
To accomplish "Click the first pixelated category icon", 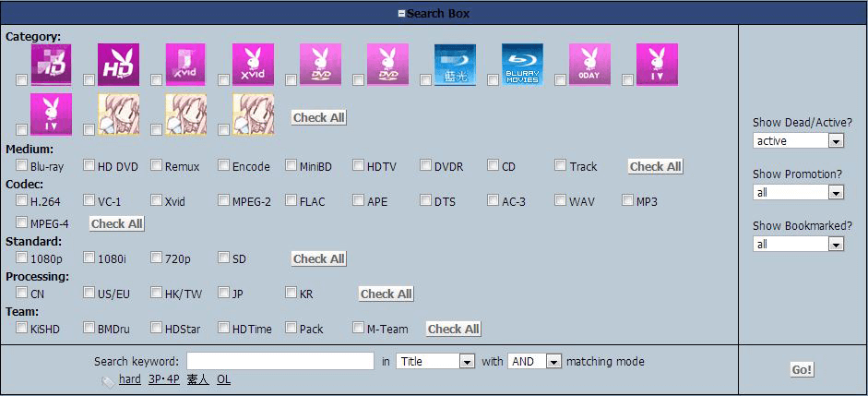I will (x=52, y=65).
